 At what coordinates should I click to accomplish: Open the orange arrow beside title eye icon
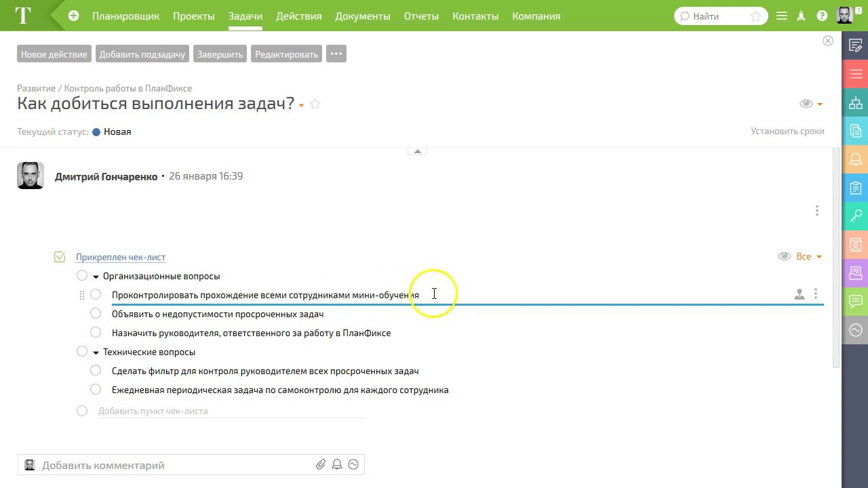tap(820, 104)
